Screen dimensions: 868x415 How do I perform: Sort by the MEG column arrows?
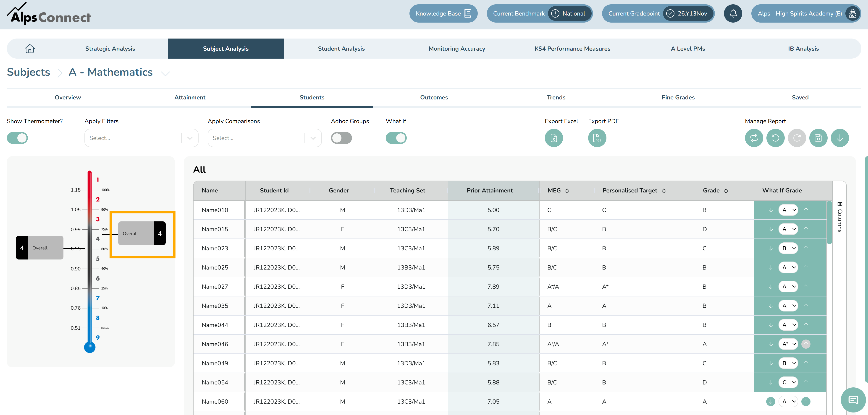pos(567,191)
